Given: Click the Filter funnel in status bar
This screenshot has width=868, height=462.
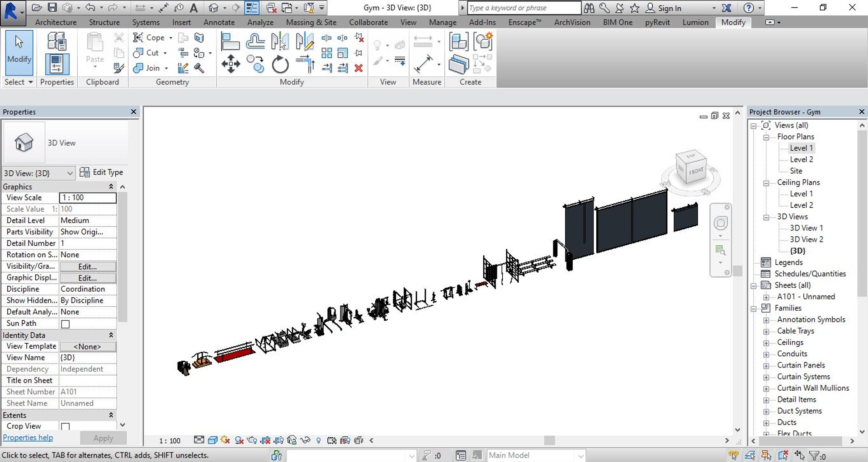Looking at the screenshot, I should pos(814,456).
